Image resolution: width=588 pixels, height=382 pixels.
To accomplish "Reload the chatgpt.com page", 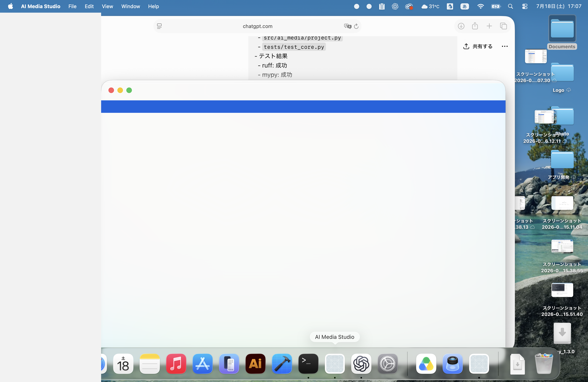I will (x=356, y=26).
